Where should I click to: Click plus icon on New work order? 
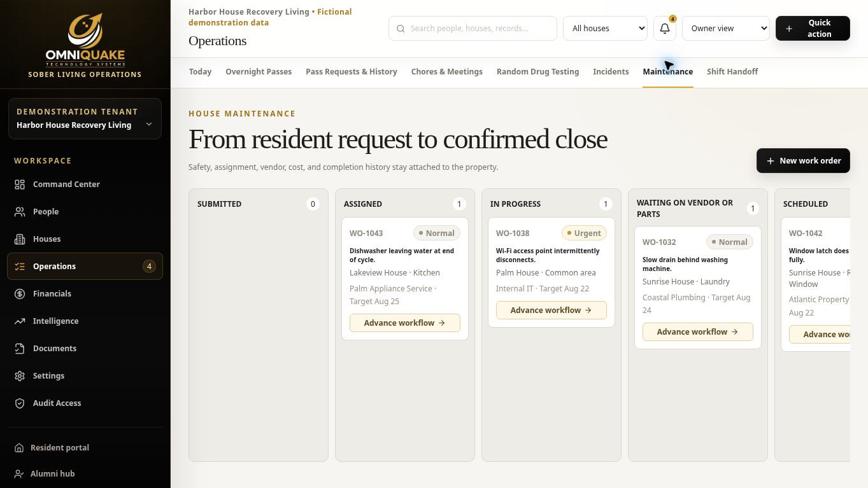(x=771, y=161)
